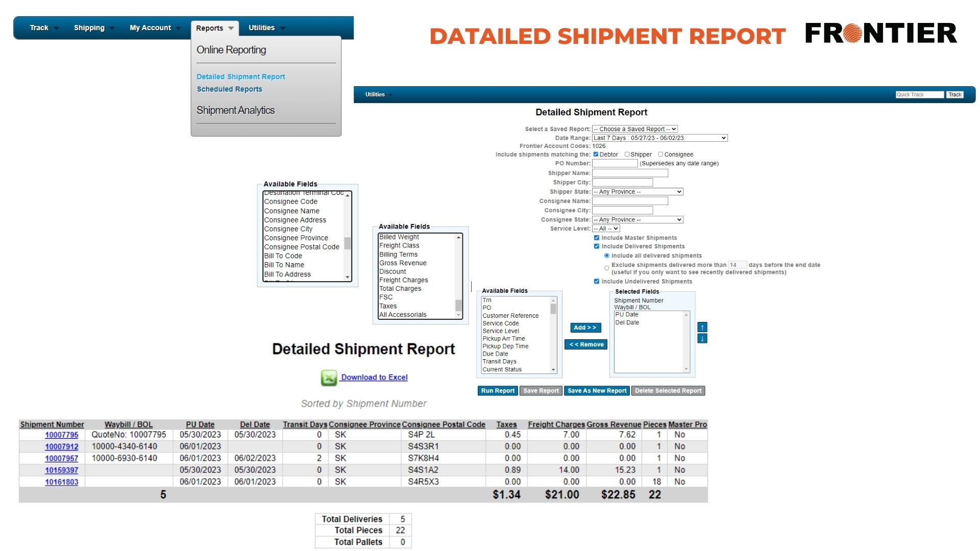Sort by Transit Days column header

point(305,424)
